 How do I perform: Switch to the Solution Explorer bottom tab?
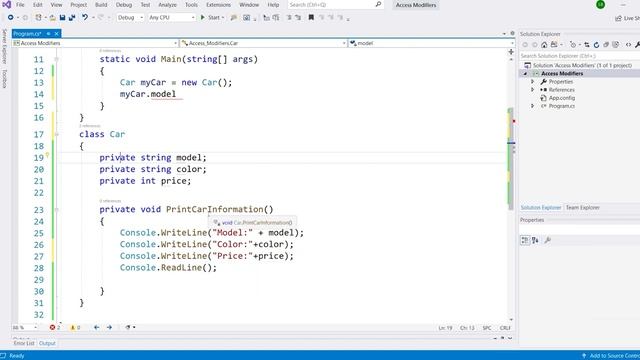click(x=541, y=207)
